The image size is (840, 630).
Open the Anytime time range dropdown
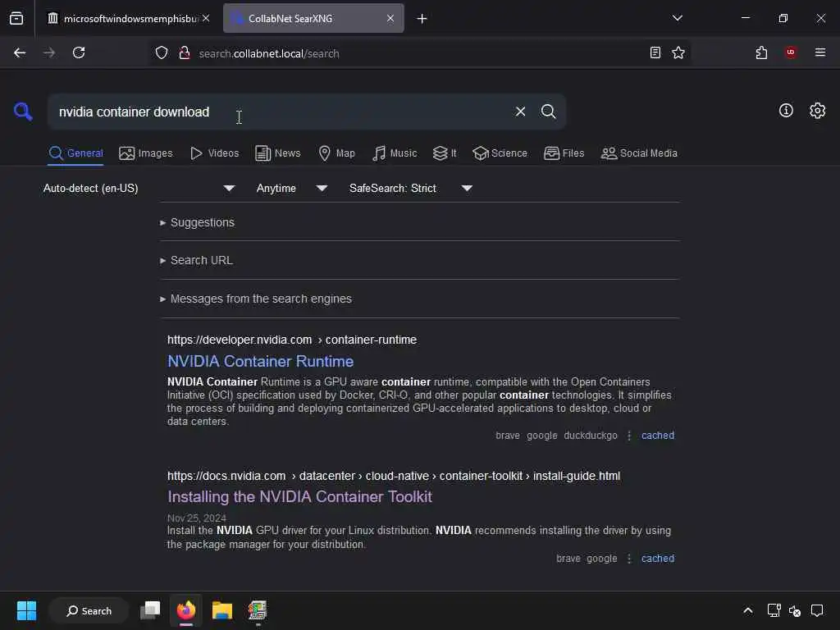(x=291, y=188)
